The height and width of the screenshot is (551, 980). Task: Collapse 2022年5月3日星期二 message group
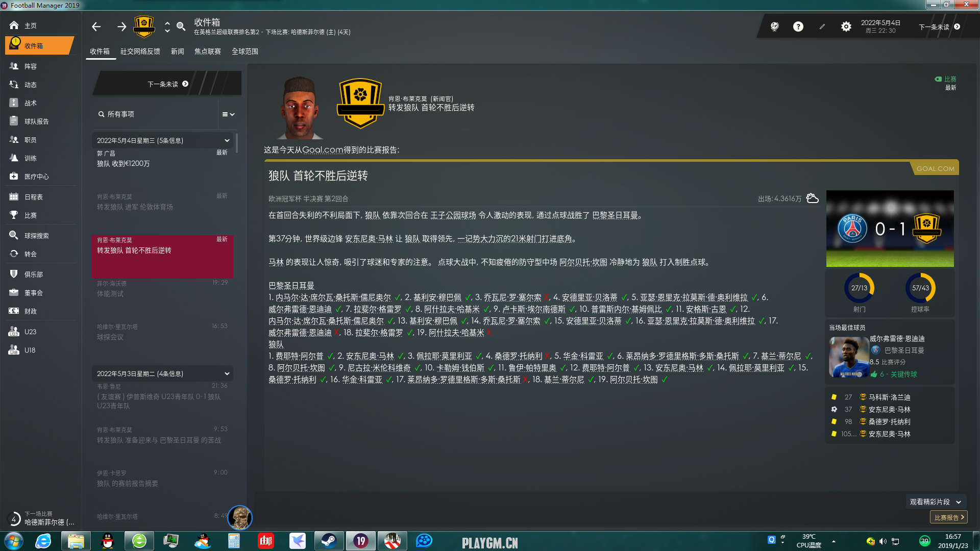tap(162, 373)
